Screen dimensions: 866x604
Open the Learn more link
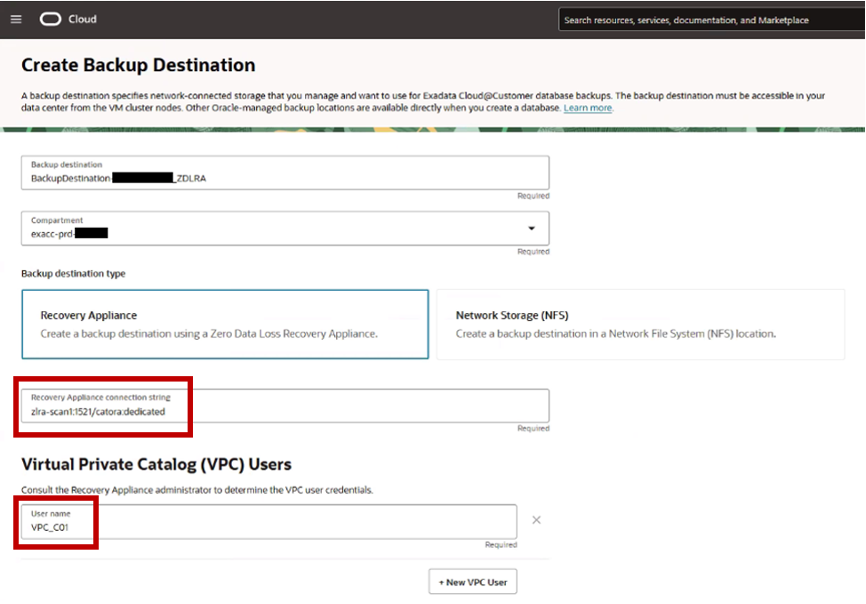588,108
